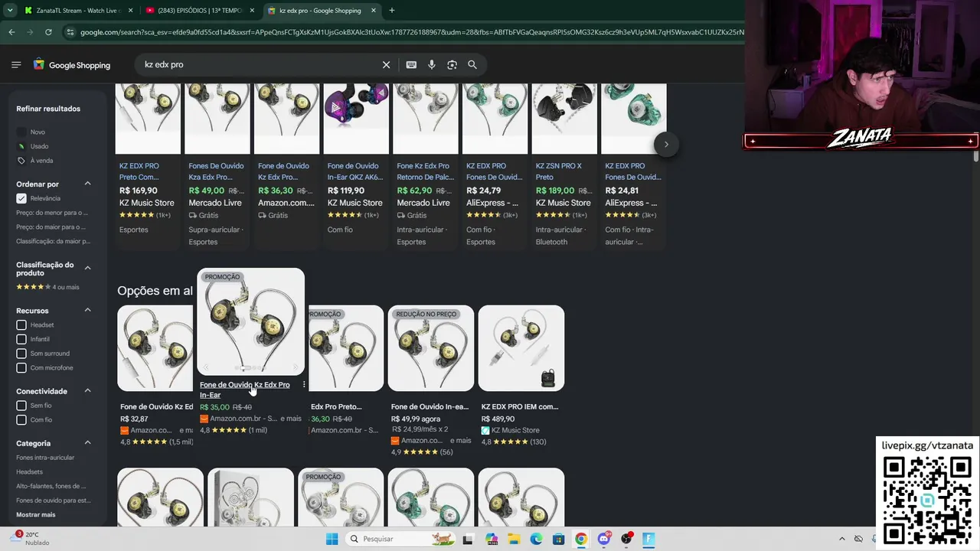Image resolution: width=980 pixels, height=551 pixels.
Task: Collapse the Classificação do produto section
Action: [87, 268]
